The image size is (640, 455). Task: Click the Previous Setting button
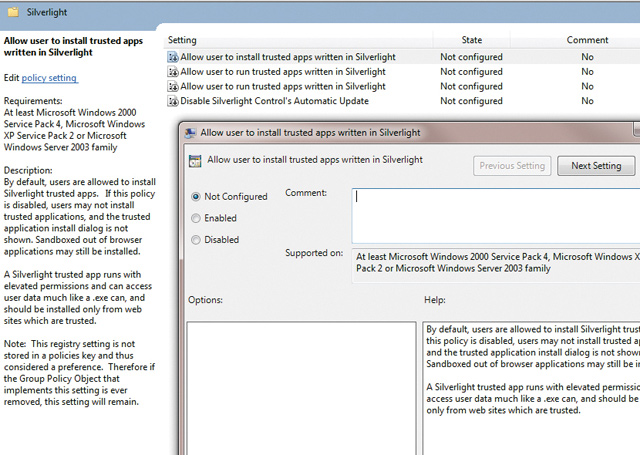[512, 166]
